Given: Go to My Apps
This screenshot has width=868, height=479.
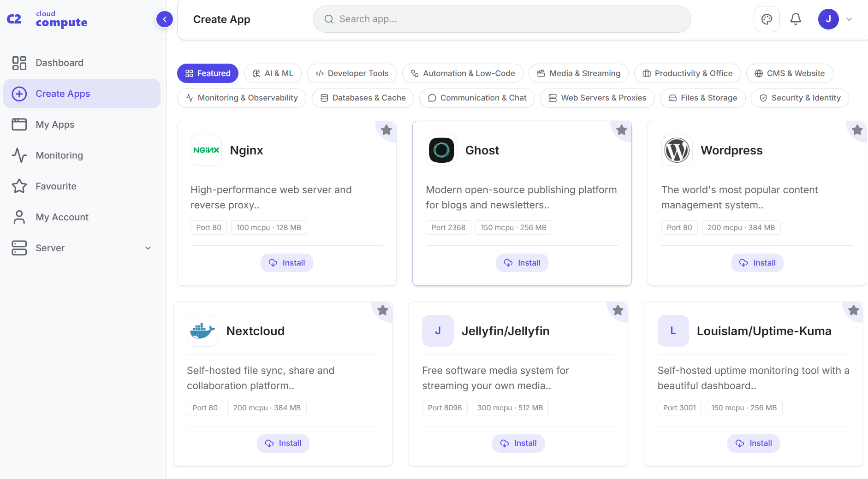Looking at the screenshot, I should click(x=82, y=124).
